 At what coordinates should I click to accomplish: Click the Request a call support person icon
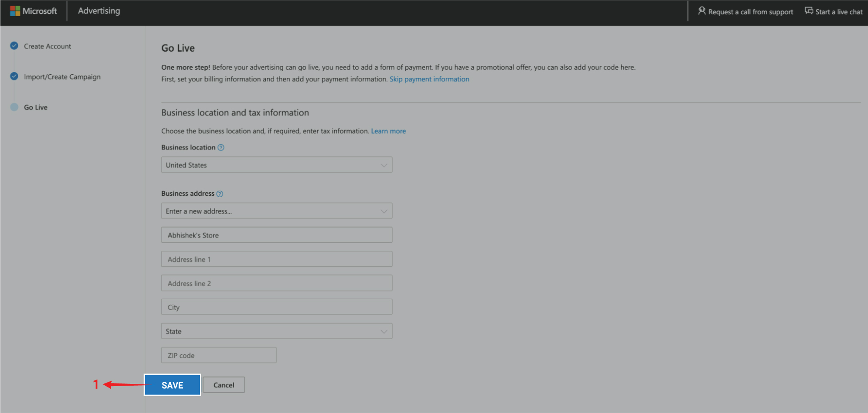[x=702, y=11]
